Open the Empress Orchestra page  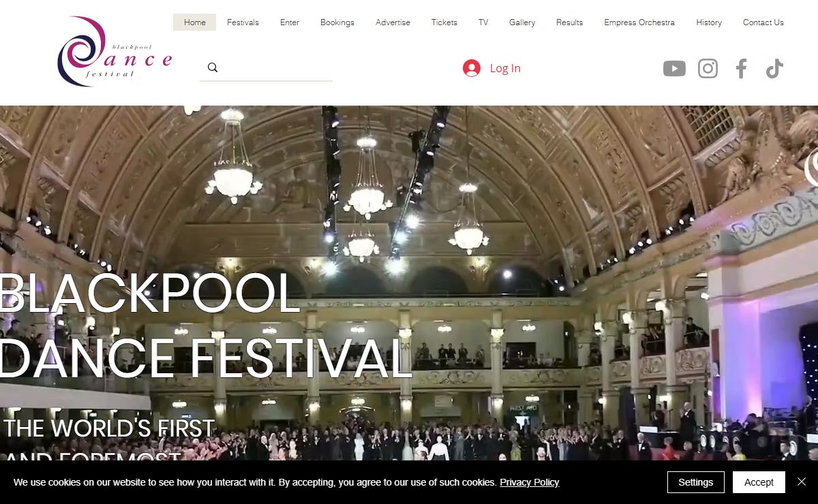click(639, 22)
